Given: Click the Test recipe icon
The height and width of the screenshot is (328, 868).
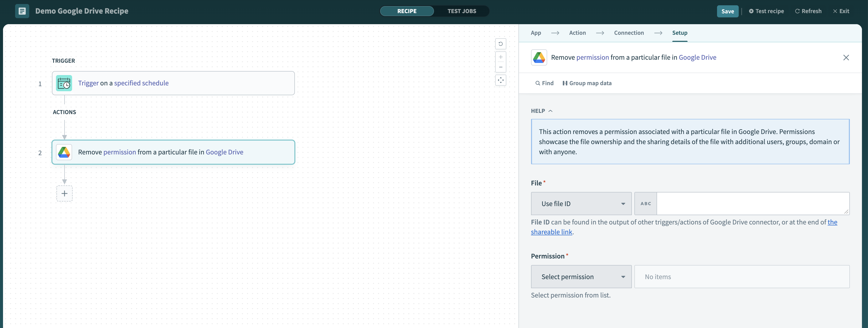Looking at the screenshot, I should 752,11.
